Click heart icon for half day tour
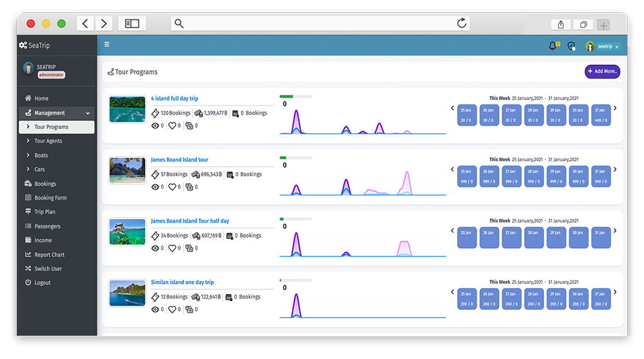 tap(172, 248)
